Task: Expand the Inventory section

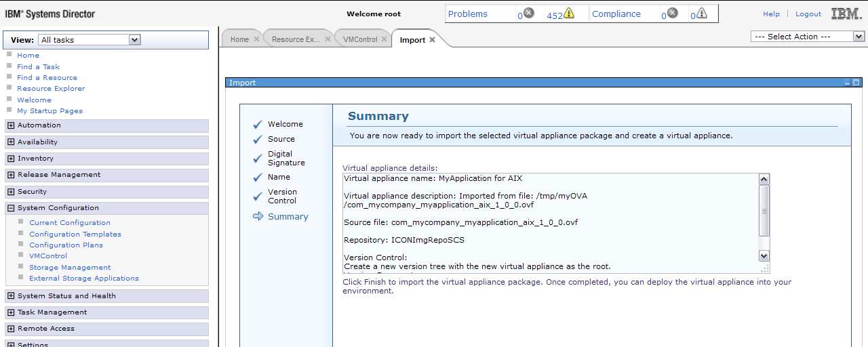Action: pos(11,159)
